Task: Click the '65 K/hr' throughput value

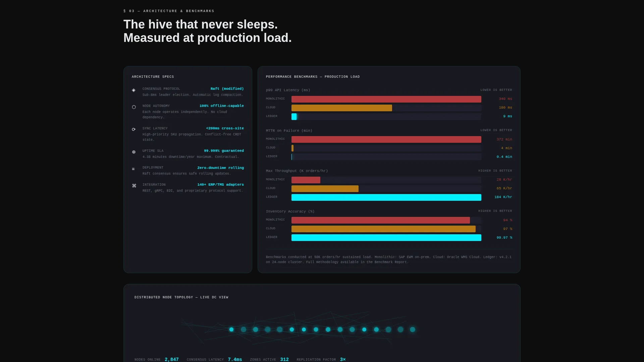Action: point(504,188)
